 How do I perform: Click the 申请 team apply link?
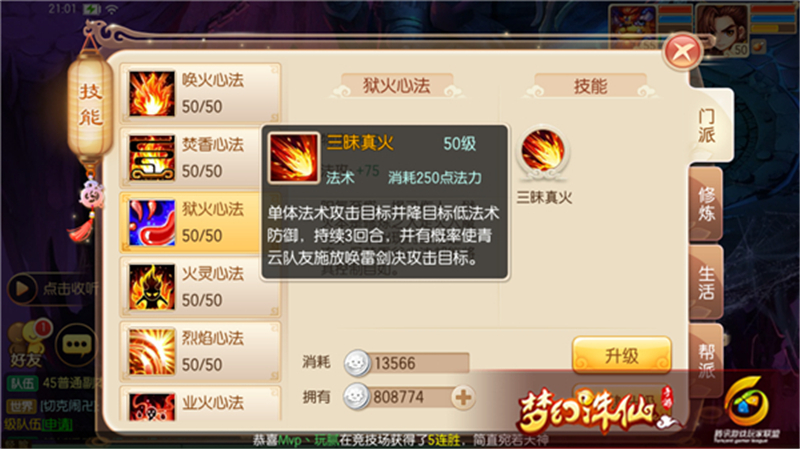pos(57,425)
